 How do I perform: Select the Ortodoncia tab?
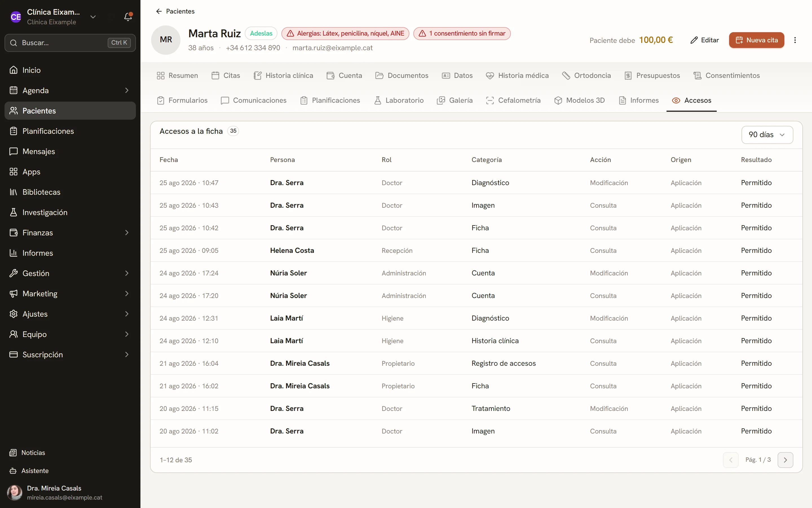point(586,76)
